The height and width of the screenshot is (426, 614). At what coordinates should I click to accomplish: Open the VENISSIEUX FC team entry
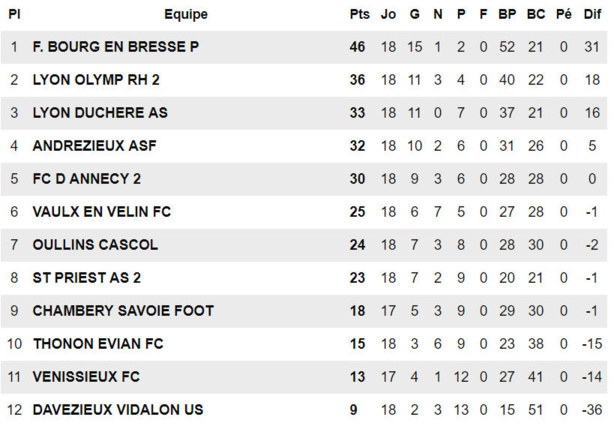[86, 377]
